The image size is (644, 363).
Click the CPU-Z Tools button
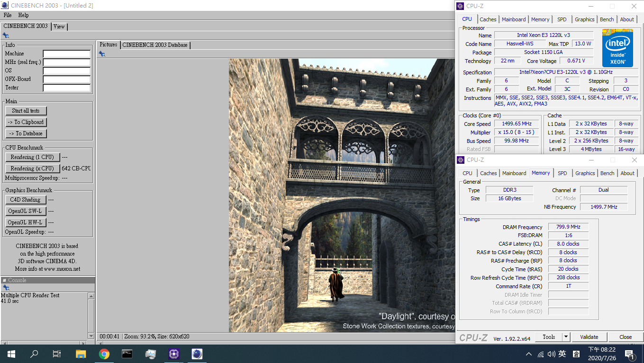pos(549,337)
